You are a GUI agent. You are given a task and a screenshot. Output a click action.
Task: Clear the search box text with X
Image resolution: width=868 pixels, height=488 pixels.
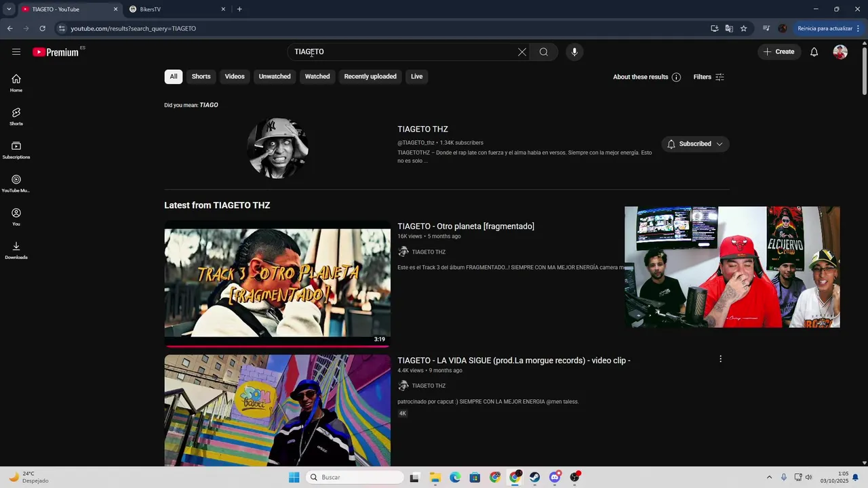tap(522, 52)
